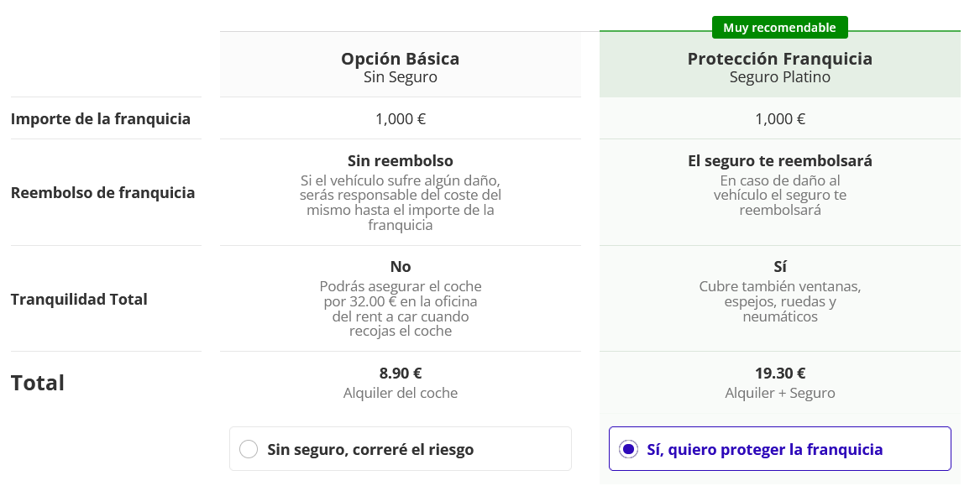Viewport: 980px width, 486px height.
Task: Click the 1,000 € amount under Opción Básica
Action: coord(400,118)
